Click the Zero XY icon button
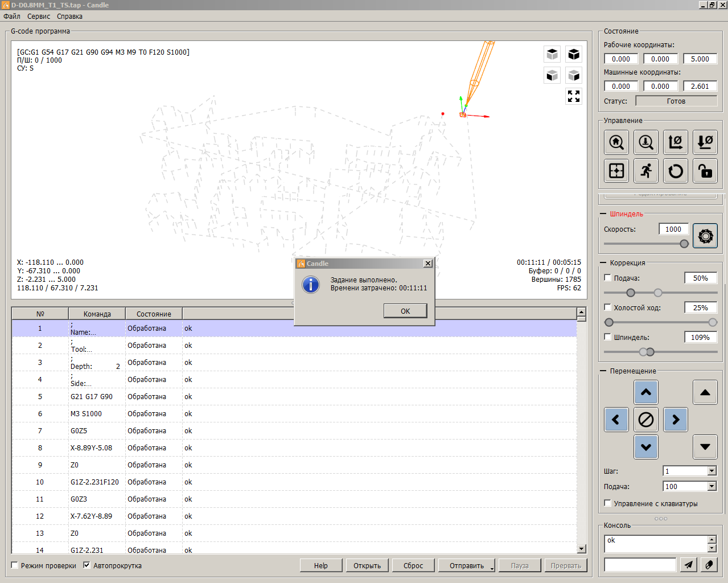Screen dimensions: 728x583 (676, 142)
